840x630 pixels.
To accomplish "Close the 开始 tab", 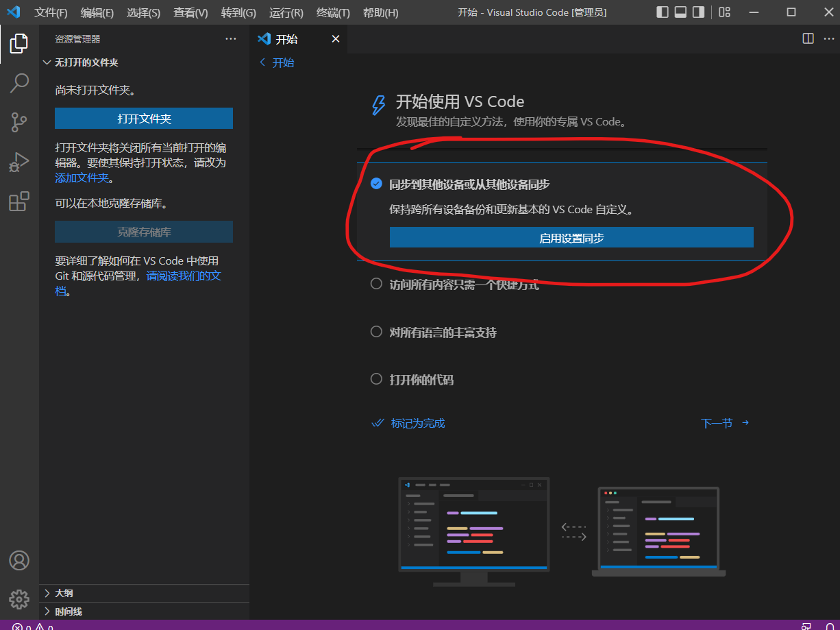I will [x=336, y=39].
